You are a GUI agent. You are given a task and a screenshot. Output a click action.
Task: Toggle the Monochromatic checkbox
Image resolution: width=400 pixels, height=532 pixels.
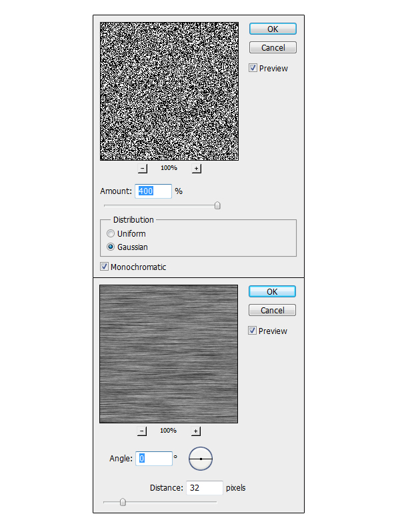coord(104,267)
